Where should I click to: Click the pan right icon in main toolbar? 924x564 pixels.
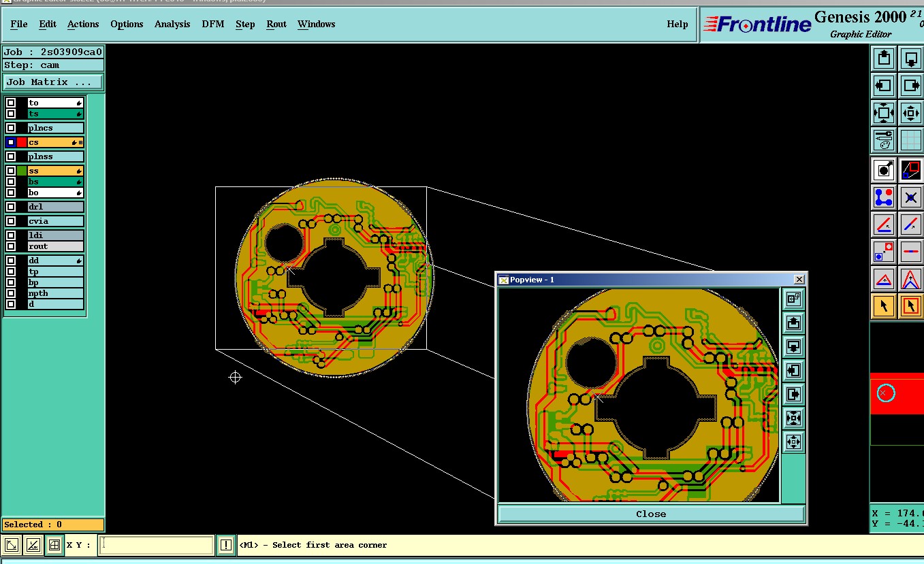(x=911, y=86)
